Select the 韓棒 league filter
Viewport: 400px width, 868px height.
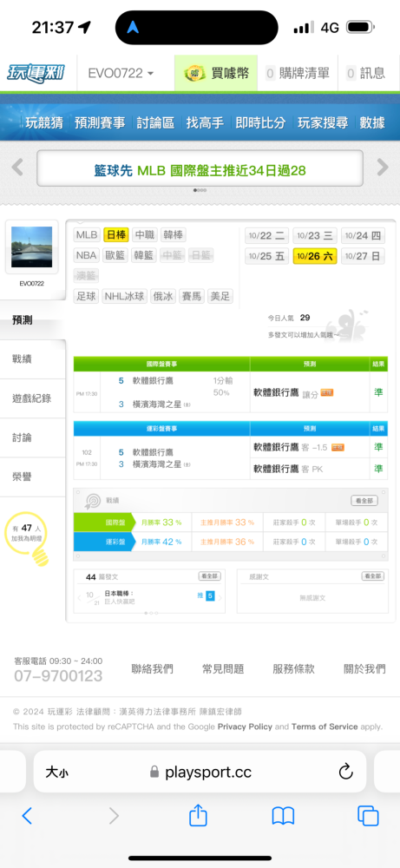[174, 235]
